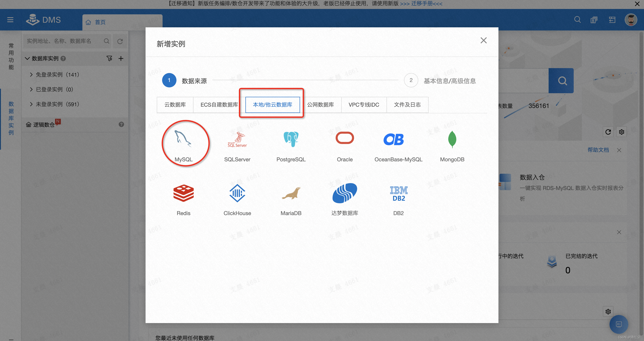Open 常用功能 in left rail
Screen dimensions: 644x341
(11, 56)
